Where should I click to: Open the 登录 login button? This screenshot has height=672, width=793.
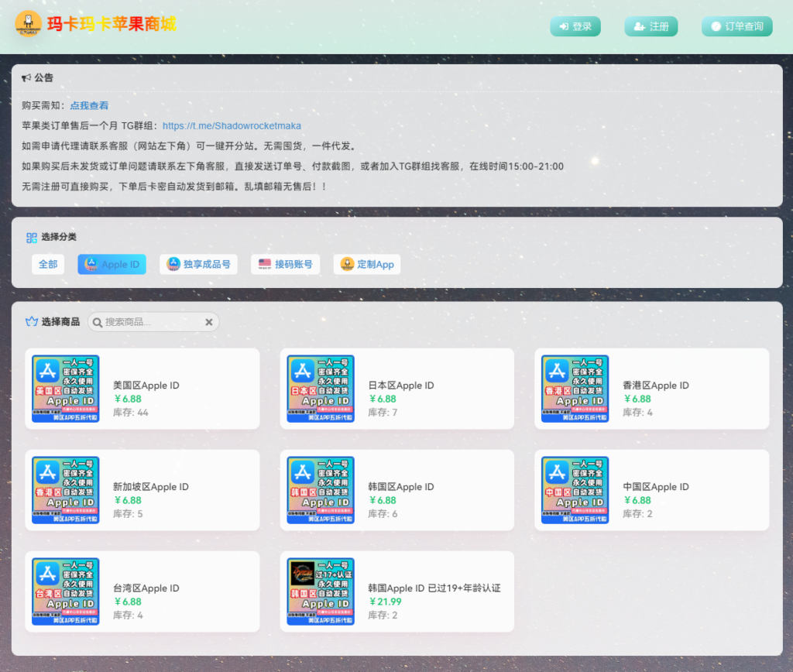(575, 26)
